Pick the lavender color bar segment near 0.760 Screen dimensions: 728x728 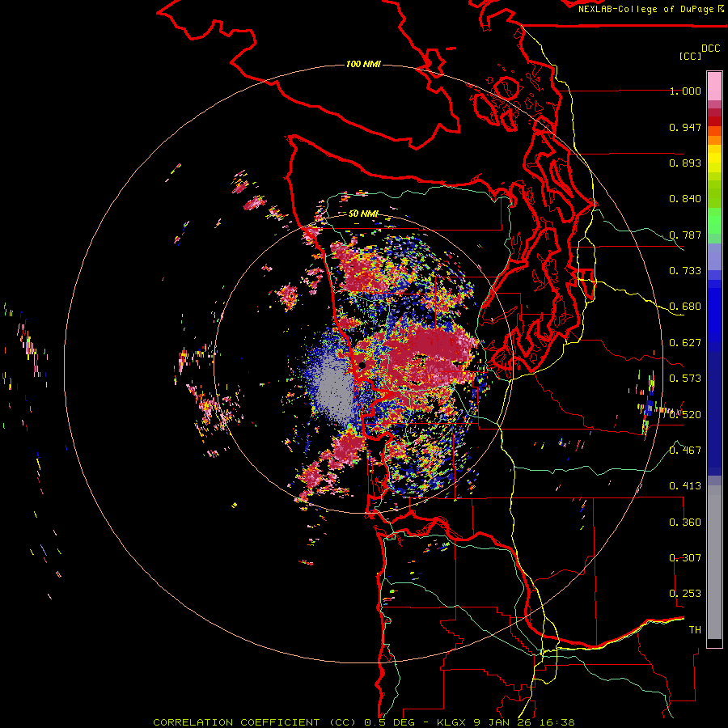point(714,256)
